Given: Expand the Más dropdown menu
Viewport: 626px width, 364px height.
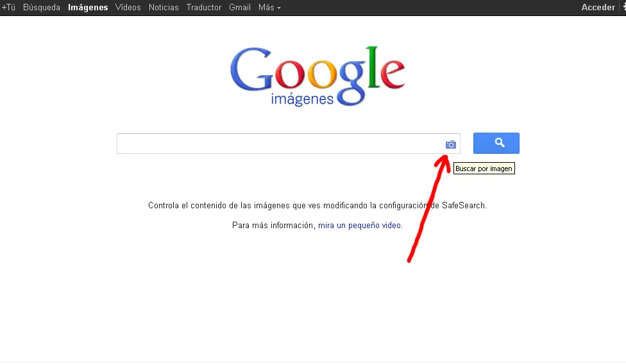Looking at the screenshot, I should (x=269, y=7).
